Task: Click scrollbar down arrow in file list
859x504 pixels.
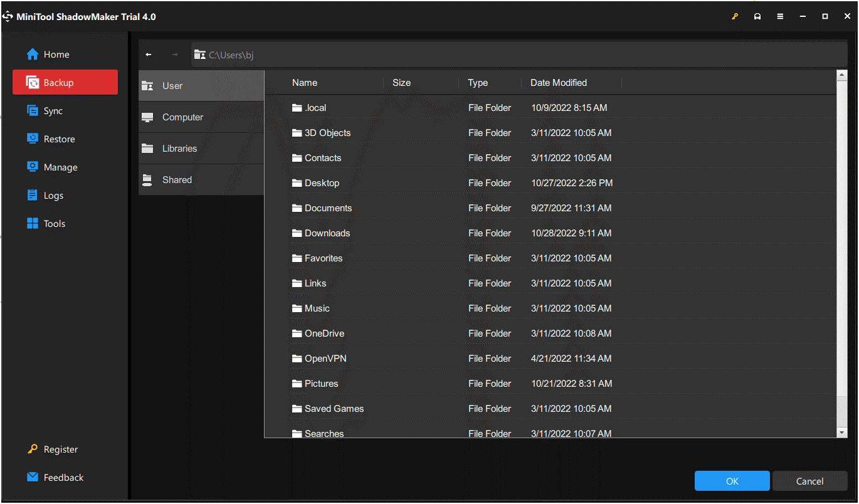Action: [842, 433]
